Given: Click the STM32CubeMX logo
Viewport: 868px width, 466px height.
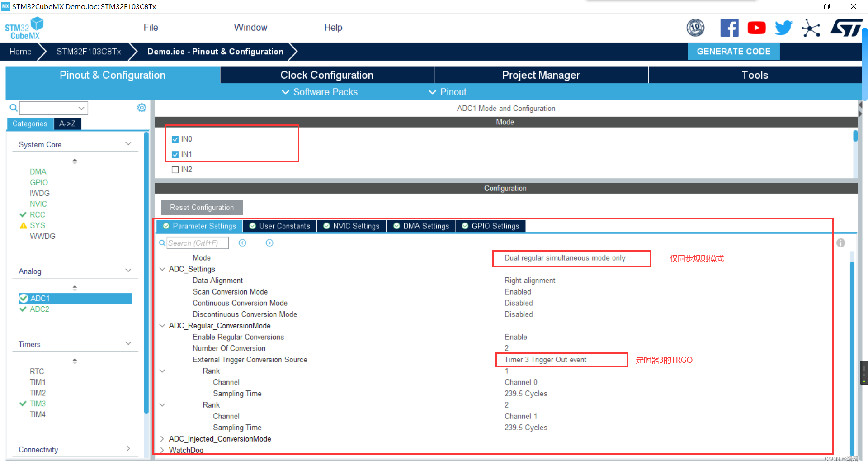Looking at the screenshot, I should tap(24, 29).
